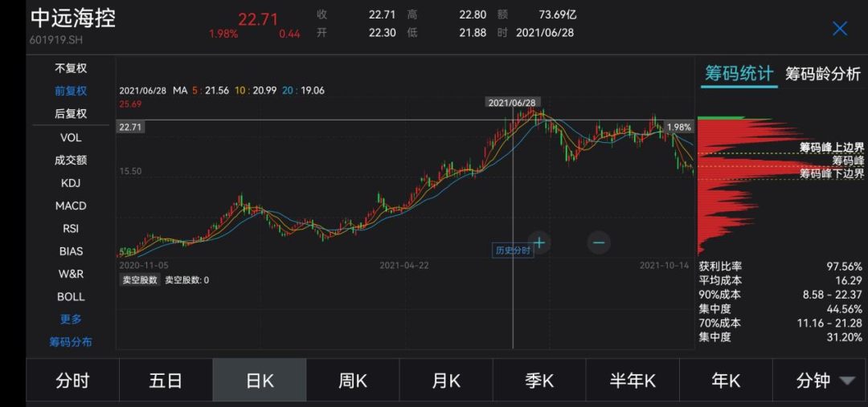
Task: Zoom in the chart with plus icon
Action: [539, 242]
